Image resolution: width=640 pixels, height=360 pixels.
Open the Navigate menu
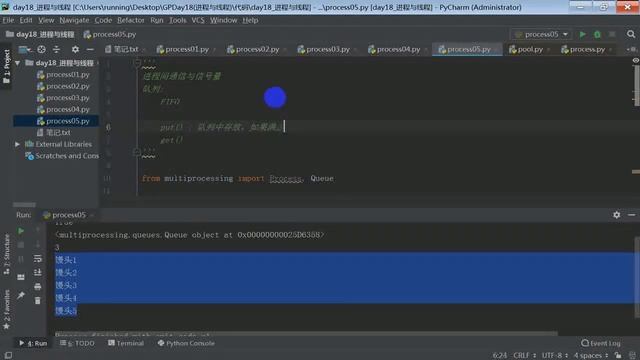[x=74, y=20]
